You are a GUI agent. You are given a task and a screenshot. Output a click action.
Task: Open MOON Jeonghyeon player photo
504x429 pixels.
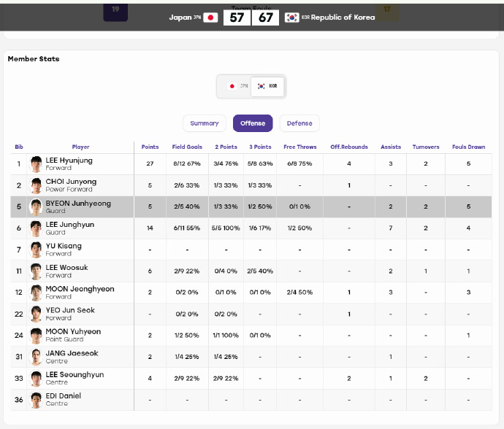[36, 293]
